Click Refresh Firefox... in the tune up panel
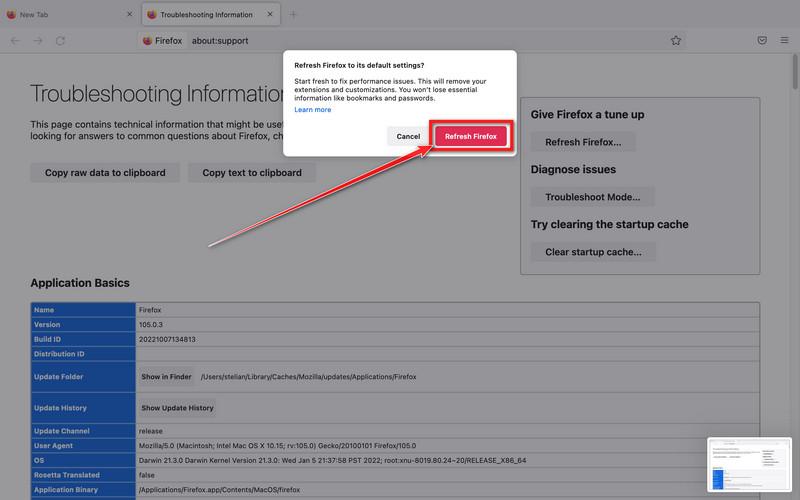Viewport: 800px width, 500px height. [583, 142]
